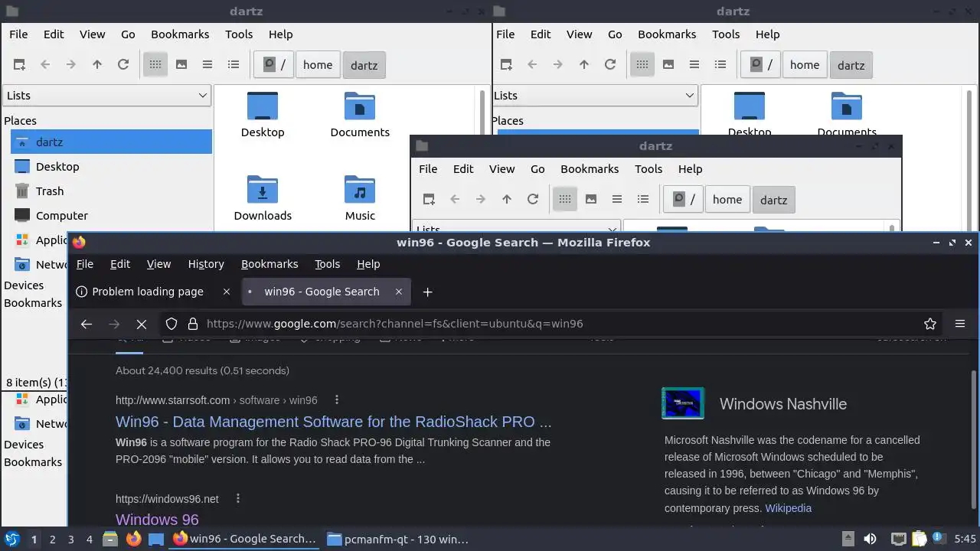
Task: Open Firefox hamburger application menu
Action: click(x=960, y=324)
